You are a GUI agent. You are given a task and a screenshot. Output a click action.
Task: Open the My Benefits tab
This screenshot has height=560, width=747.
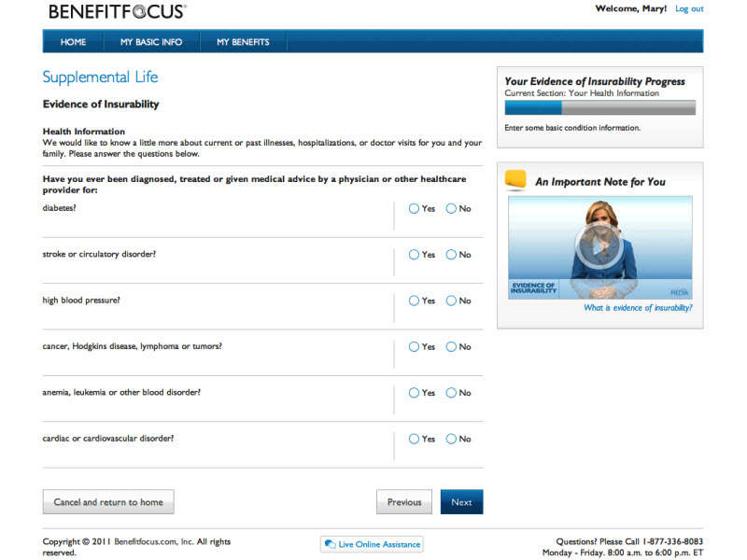[243, 42]
